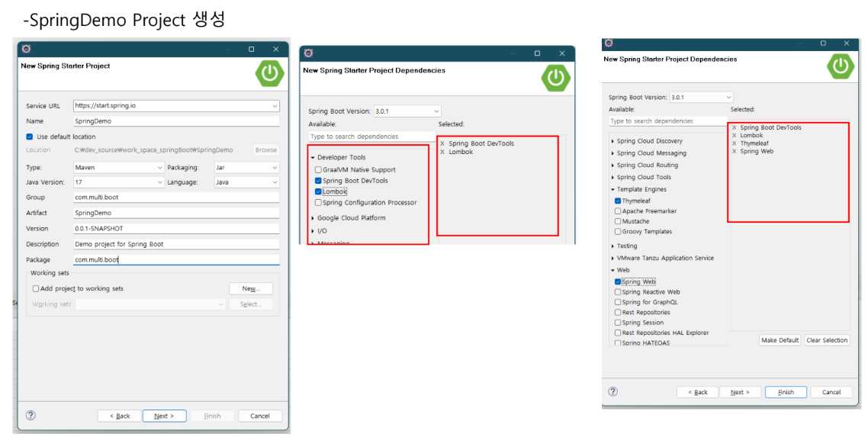Click Next in right Dependencies dialog
Screen dimensions: 868x437
(x=740, y=392)
